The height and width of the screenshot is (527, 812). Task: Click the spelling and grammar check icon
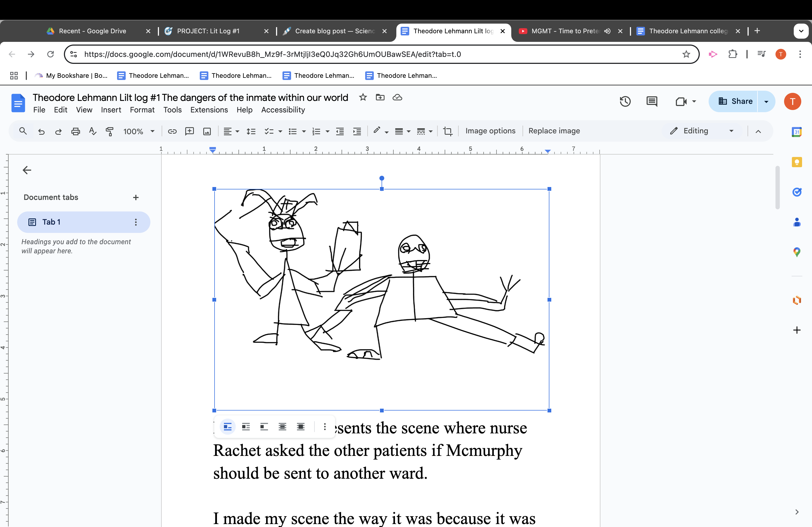(92, 131)
